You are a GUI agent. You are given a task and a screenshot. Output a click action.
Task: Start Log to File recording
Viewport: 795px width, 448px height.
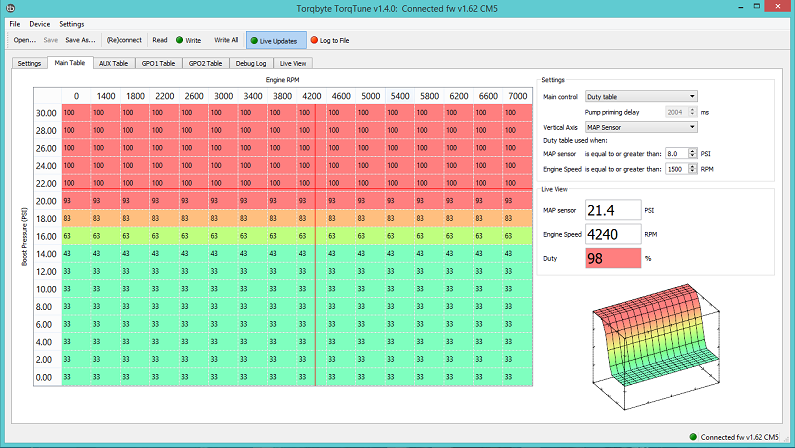coord(330,41)
